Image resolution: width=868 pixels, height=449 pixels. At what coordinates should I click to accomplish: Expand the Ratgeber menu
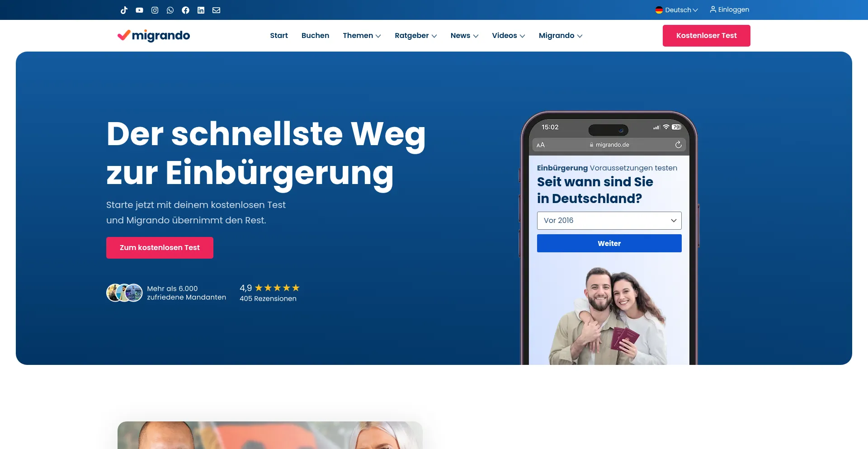coord(415,35)
